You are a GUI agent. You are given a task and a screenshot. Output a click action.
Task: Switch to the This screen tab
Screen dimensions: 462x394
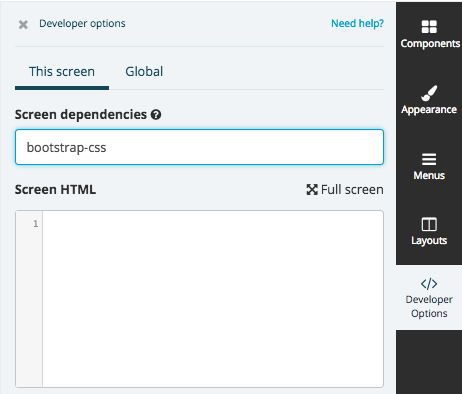pyautogui.click(x=62, y=72)
